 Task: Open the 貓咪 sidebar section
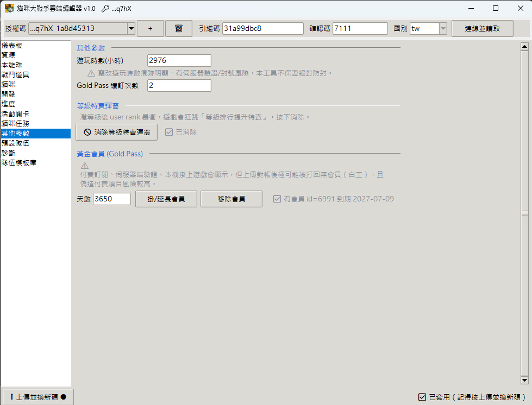tap(36, 84)
